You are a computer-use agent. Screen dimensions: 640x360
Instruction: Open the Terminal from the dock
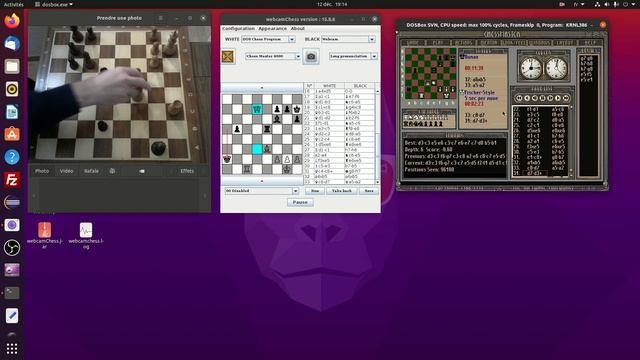[12, 293]
